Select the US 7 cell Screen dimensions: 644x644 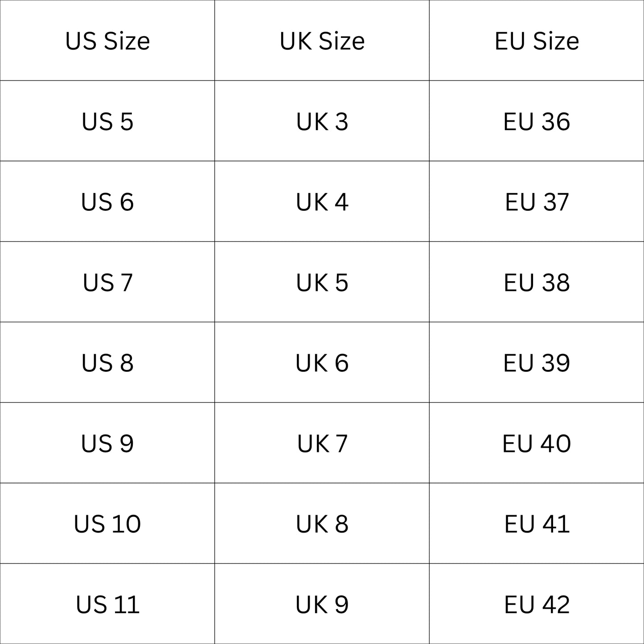tap(107, 283)
